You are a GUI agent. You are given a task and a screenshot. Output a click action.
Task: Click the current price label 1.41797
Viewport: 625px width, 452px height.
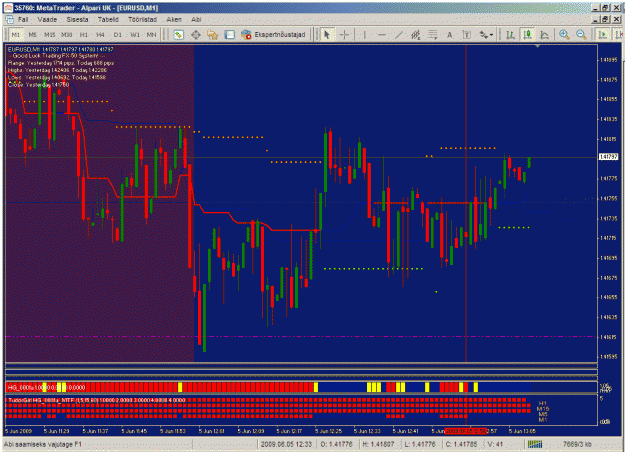click(x=608, y=157)
